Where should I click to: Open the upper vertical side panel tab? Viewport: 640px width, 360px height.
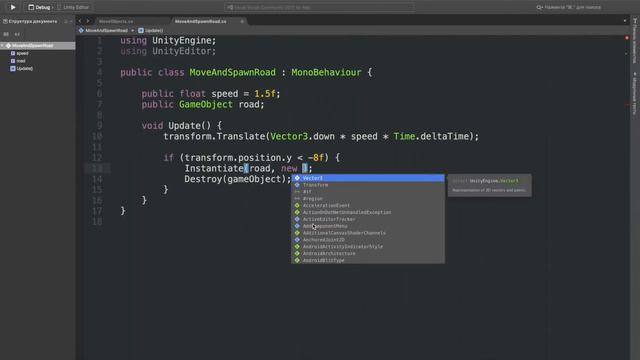pyautogui.click(x=635, y=41)
